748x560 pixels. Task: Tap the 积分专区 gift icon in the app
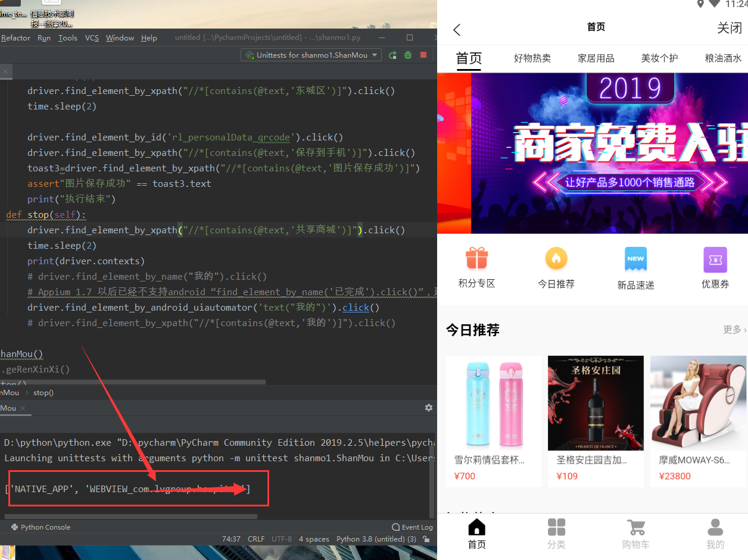coord(476,259)
